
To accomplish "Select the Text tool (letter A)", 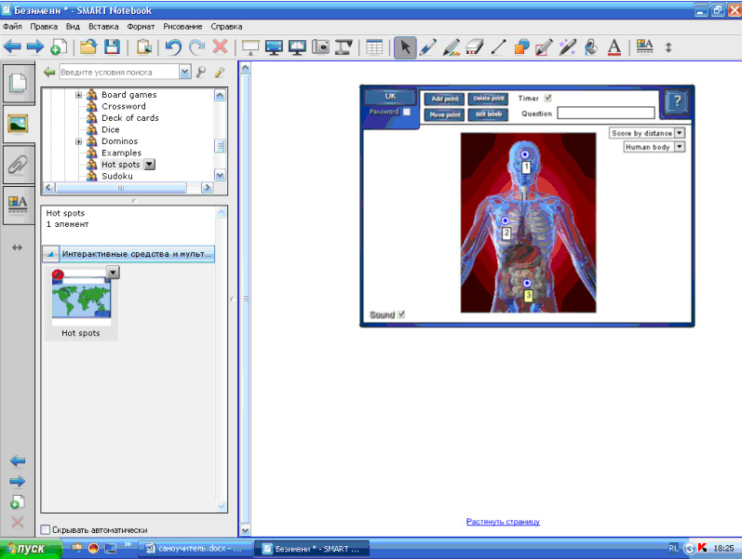I will (614, 47).
